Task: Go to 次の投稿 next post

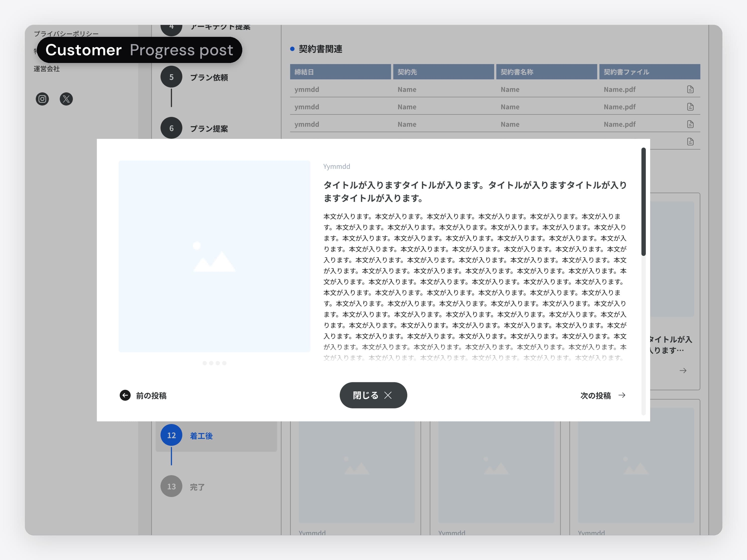Action: pyautogui.click(x=603, y=395)
